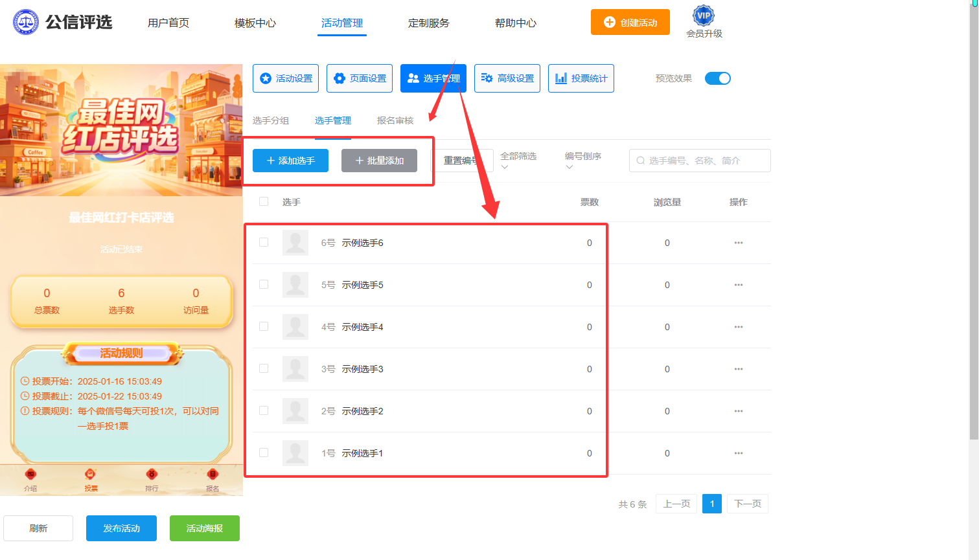The image size is (979, 560).
Task: Click the 活动规则 heading in preview
Action: click(121, 353)
